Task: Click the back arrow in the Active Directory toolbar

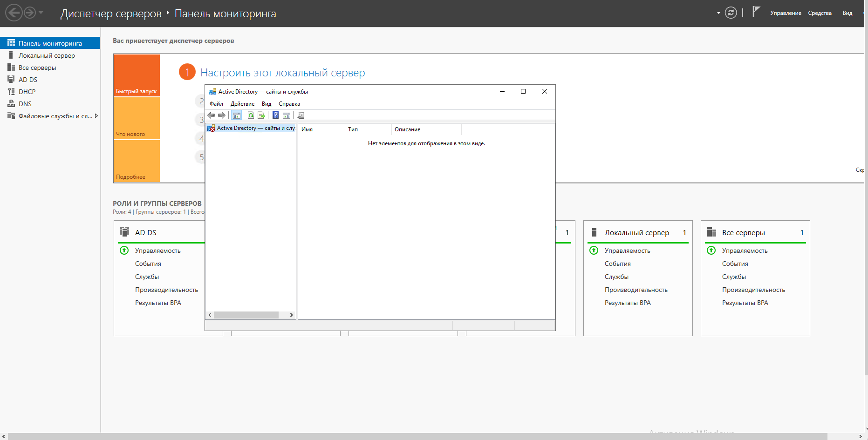Action: 211,115
